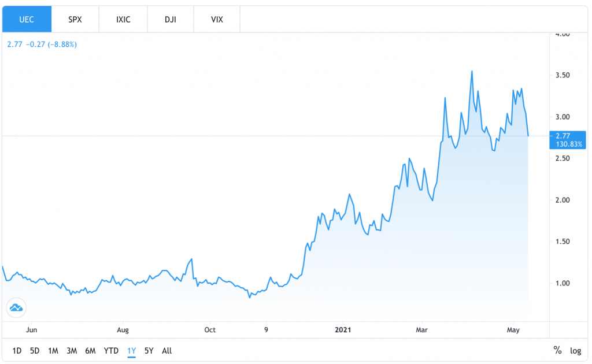Show year-to-date with YTD
The image size is (592, 364).
[111, 350]
